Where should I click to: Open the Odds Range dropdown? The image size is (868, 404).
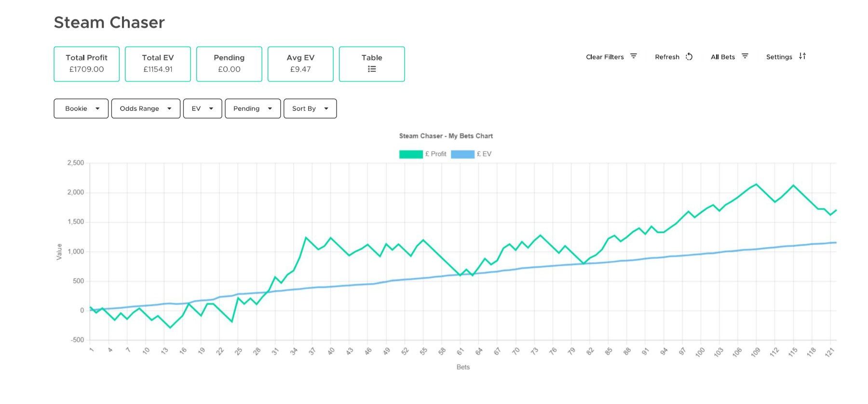tap(146, 108)
